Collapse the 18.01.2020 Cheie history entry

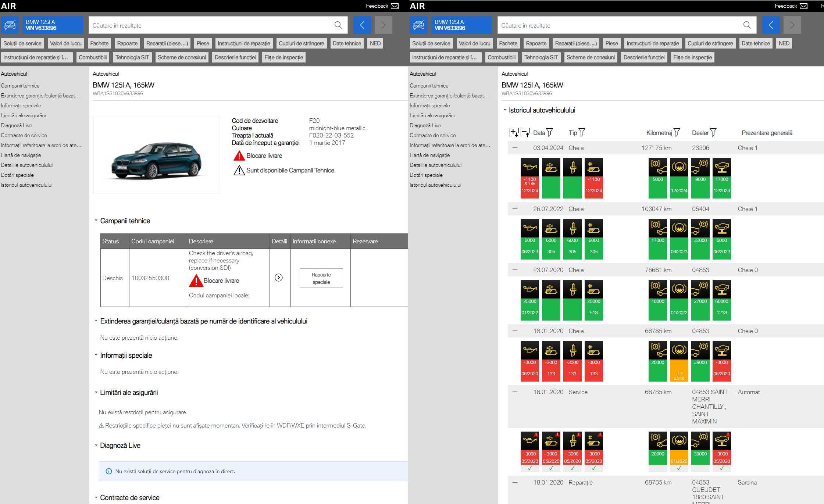pyautogui.click(x=515, y=331)
